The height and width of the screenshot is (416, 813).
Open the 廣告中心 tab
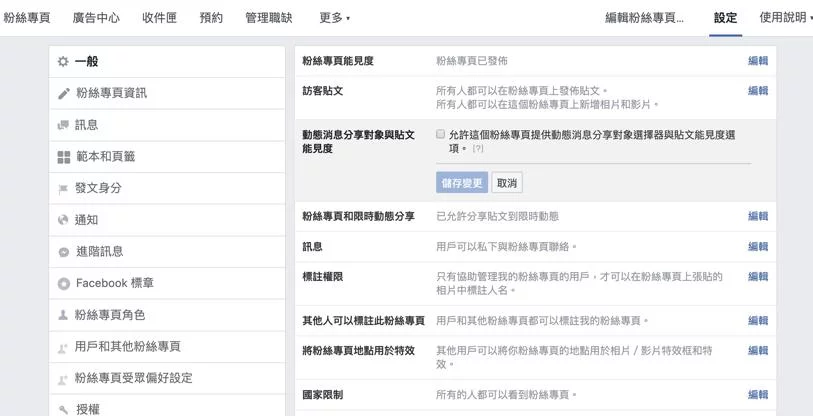[x=96, y=18]
